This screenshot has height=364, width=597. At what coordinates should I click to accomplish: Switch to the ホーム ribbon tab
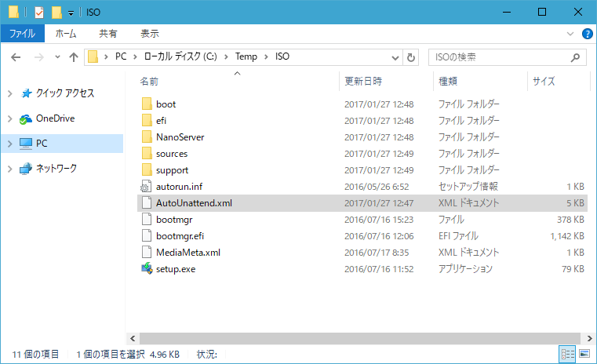66,34
